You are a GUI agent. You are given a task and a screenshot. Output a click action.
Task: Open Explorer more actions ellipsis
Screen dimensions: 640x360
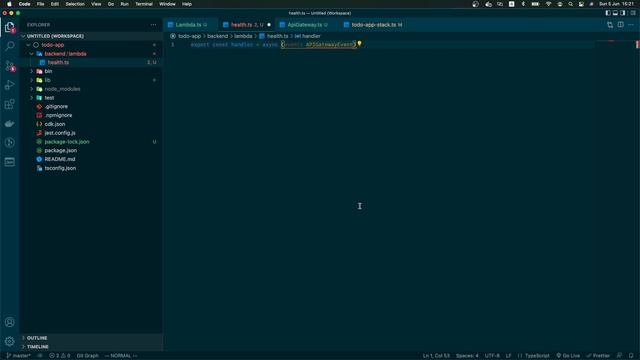(153, 24)
